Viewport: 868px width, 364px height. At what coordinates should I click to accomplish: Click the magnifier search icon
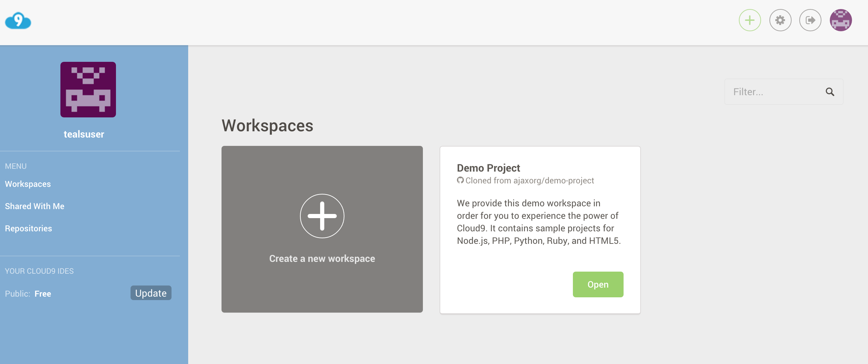point(830,92)
